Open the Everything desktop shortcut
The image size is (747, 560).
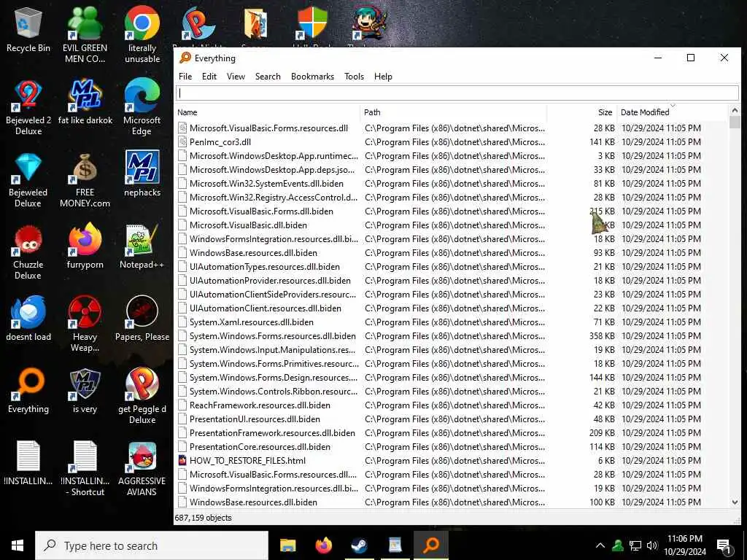(28, 392)
